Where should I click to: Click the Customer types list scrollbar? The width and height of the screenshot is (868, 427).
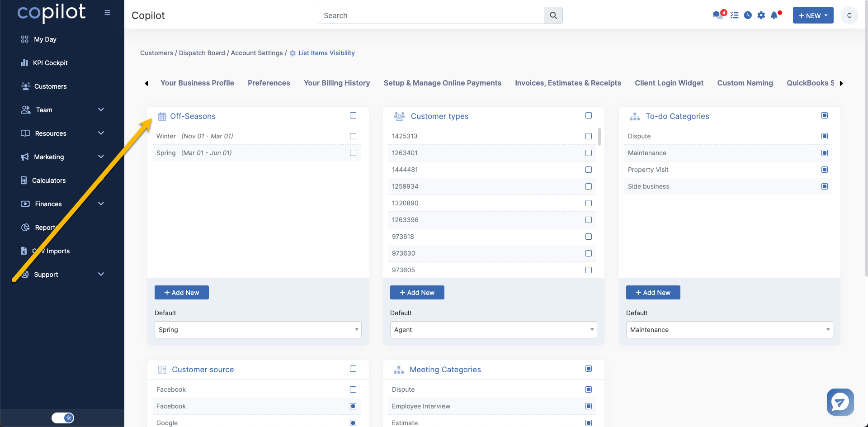pos(599,137)
